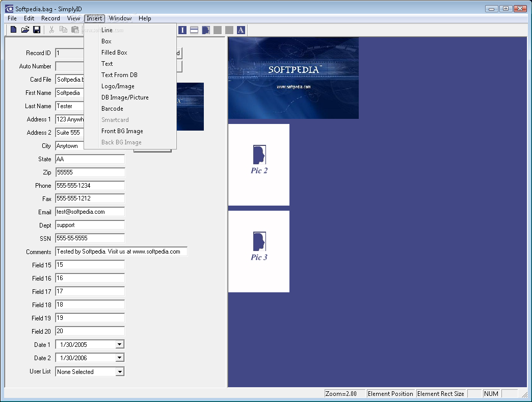Viewport: 532px width, 402px height.
Task: Minimize the SimplyID window
Action: (492, 9)
